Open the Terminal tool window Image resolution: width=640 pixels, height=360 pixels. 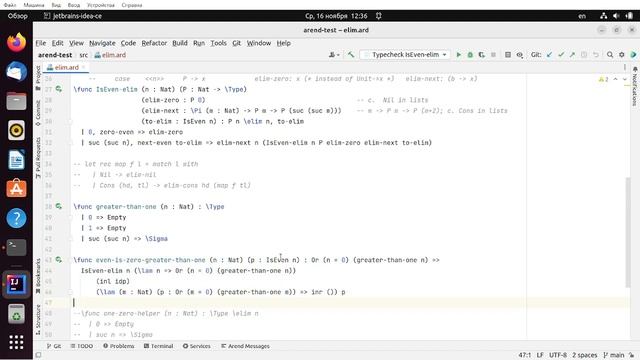158,346
